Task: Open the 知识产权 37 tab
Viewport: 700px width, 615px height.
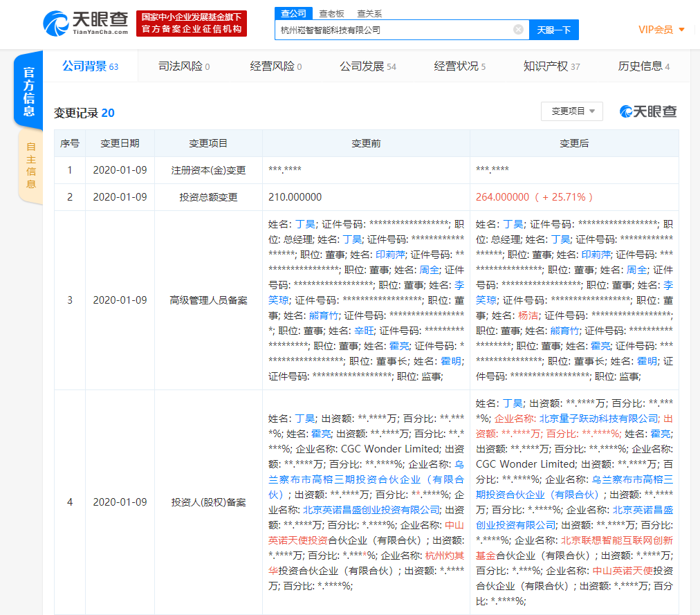Action: coord(551,66)
